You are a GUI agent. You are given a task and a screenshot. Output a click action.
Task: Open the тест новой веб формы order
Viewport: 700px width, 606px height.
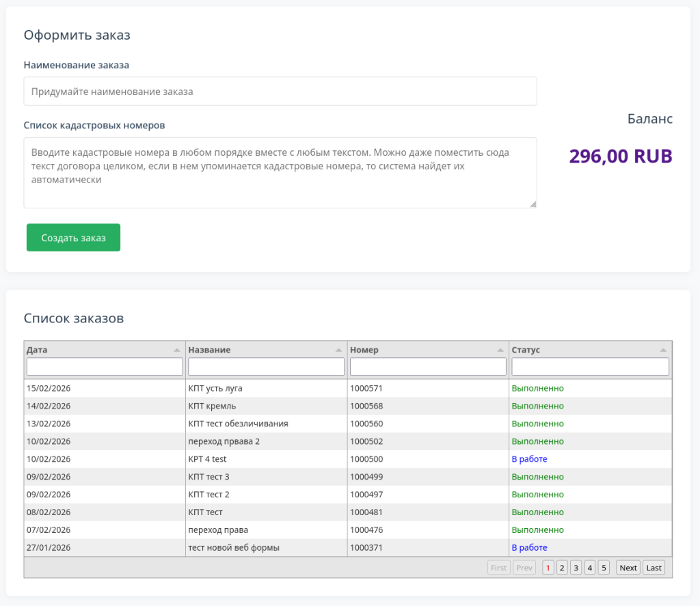234,548
